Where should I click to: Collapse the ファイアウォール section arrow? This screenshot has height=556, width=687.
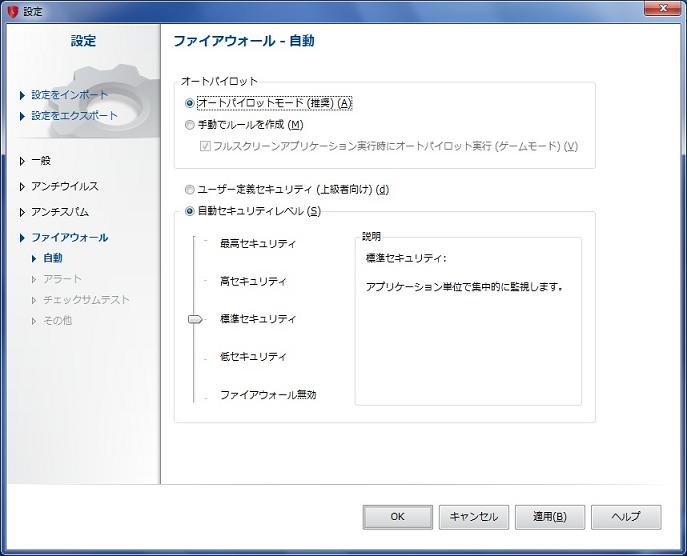[x=22, y=238]
